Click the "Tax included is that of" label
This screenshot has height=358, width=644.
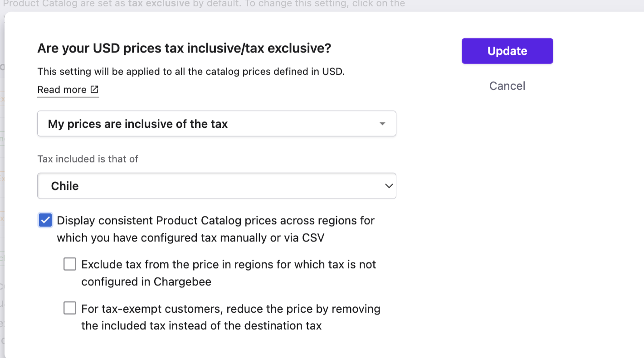tap(88, 159)
